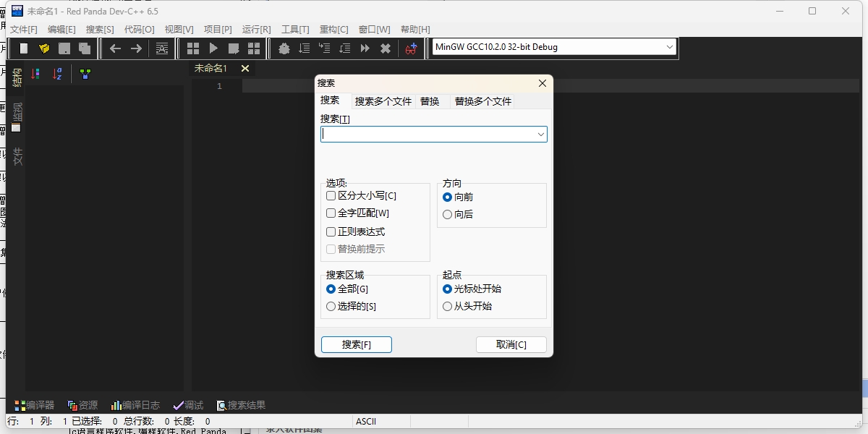This screenshot has width=868, height=434.
Task: Open the 文件 vertical side tab
Action: click(17, 157)
